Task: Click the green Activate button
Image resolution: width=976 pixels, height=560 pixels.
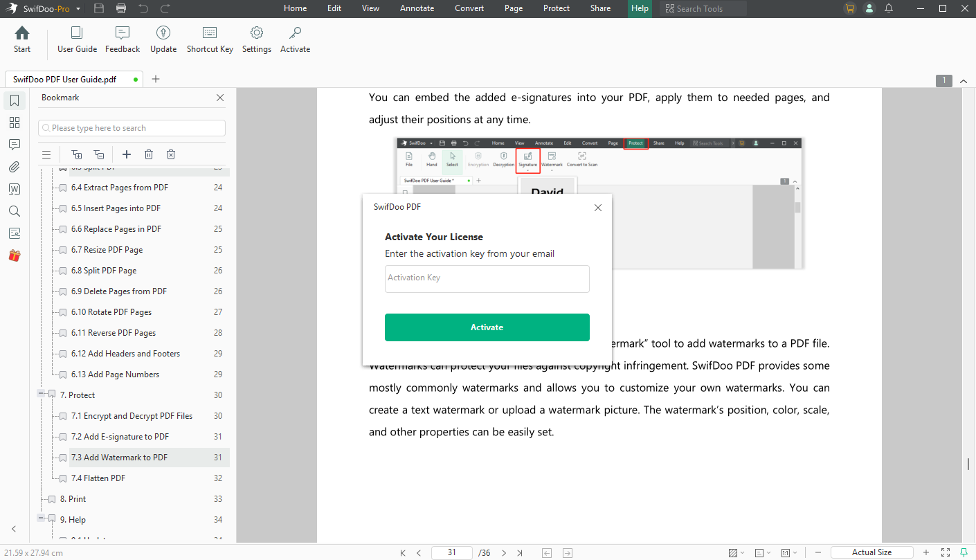Action: (x=487, y=327)
